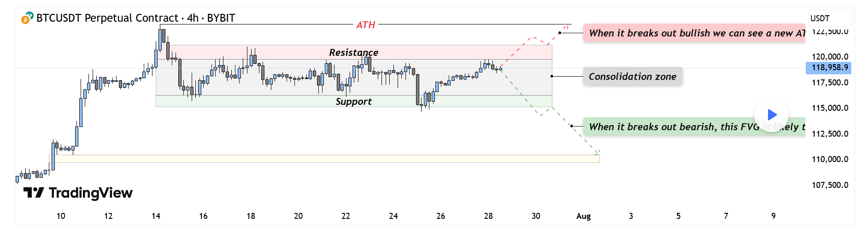Click the bullish breakout red callout

(694, 33)
